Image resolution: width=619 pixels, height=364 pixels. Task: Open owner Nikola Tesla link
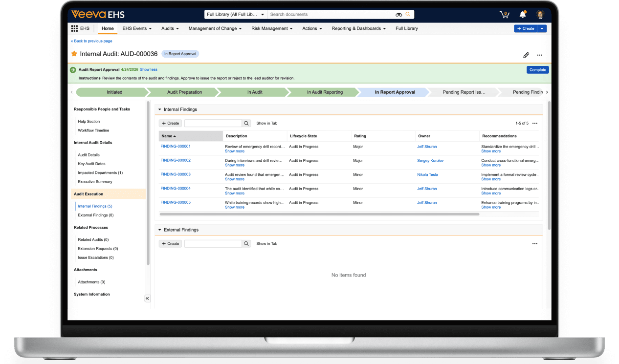[x=427, y=174]
